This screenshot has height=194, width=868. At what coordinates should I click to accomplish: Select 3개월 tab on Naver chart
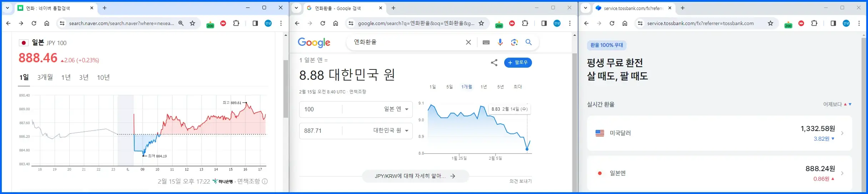pos(45,77)
